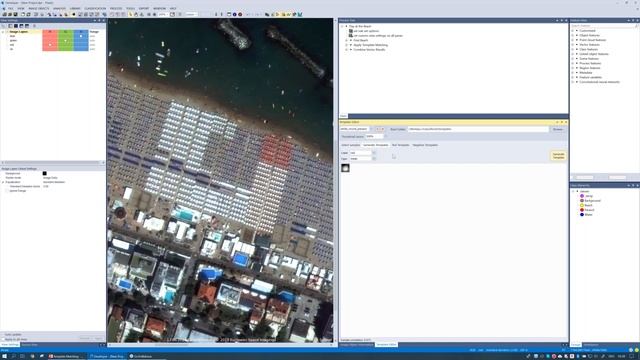Open Windows Task View

pos(22,356)
